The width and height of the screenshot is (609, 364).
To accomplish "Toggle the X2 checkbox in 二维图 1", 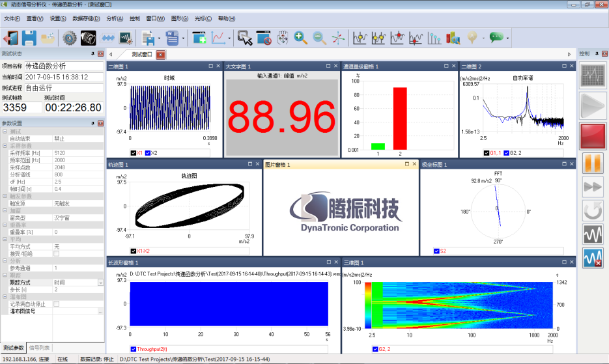I will [148, 153].
